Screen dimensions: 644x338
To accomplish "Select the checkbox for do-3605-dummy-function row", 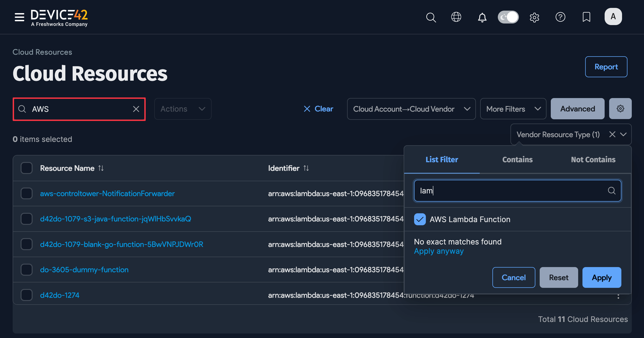I will point(26,270).
